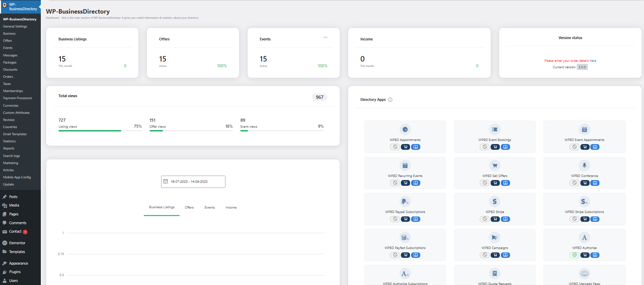Screen dimensions: 644x285
Task: Collapse the Events card using the dash
Action: click(325, 37)
